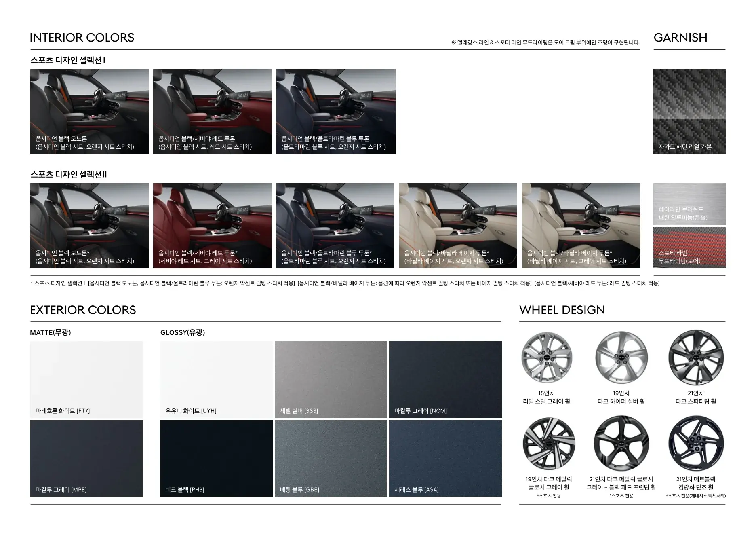Click the 엘레강스 라인 mood lighting note

coord(545,42)
